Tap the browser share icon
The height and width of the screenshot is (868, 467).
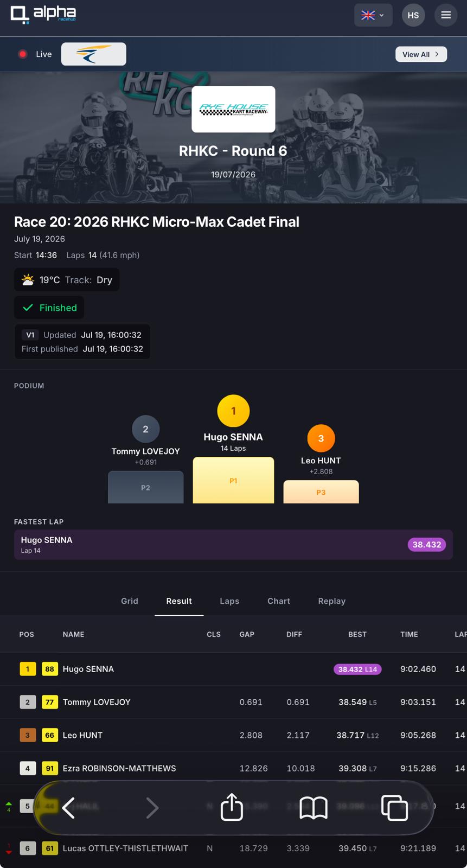(232, 807)
